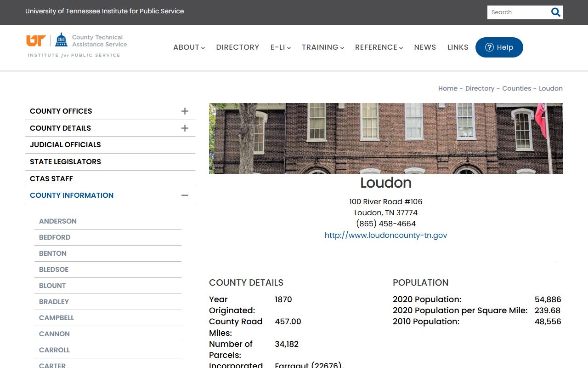Viewport: 588px width, 368px height.
Task: Select ANDERSON county in list
Action: click(58, 221)
